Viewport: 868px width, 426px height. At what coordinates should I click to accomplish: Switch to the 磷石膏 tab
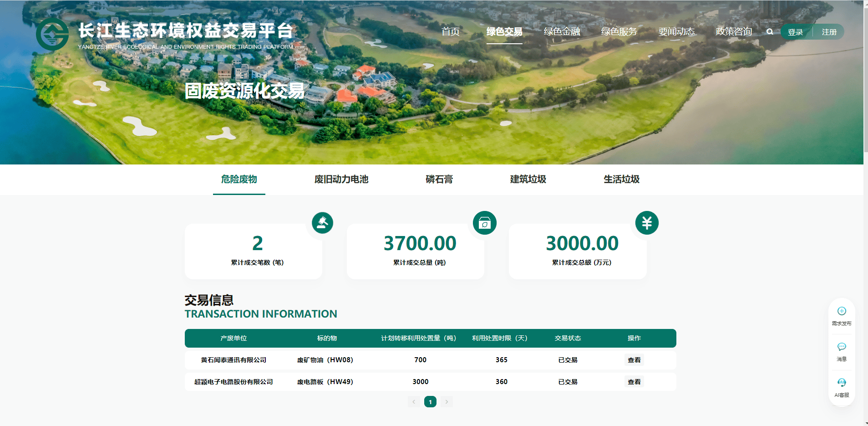(439, 180)
